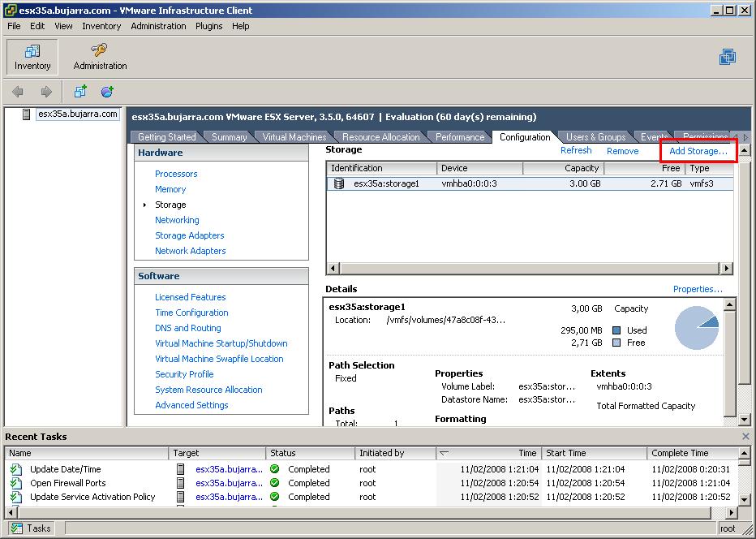Open the Administration menu
The image size is (756, 539).
[158, 26]
